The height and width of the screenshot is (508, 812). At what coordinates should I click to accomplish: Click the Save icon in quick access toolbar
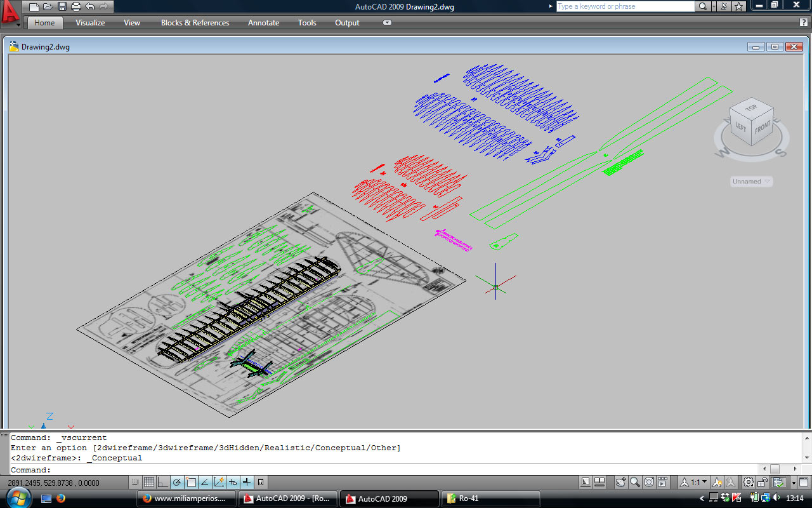click(62, 7)
